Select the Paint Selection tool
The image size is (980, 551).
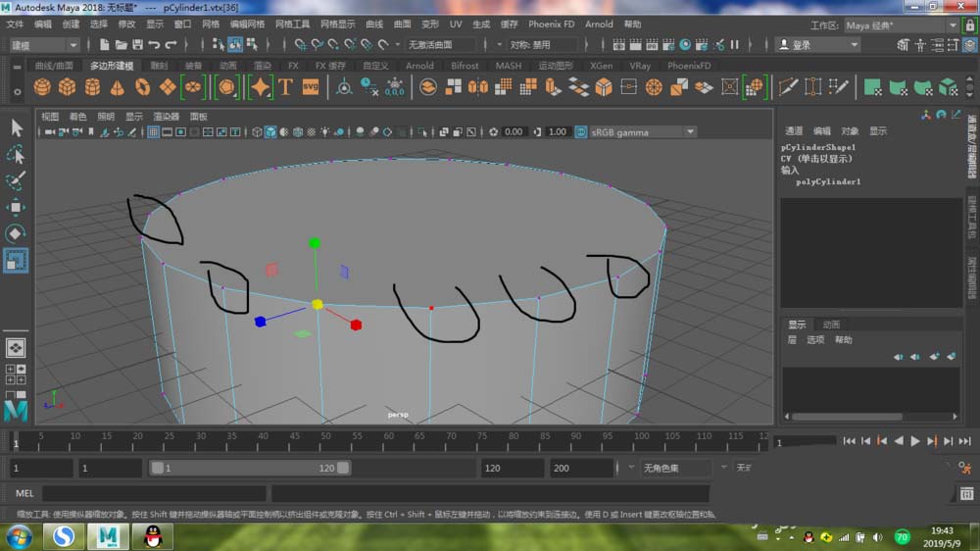pos(17,180)
